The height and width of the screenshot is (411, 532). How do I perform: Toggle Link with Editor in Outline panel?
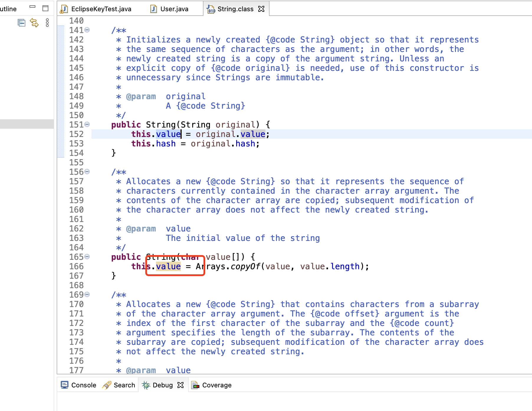point(35,23)
